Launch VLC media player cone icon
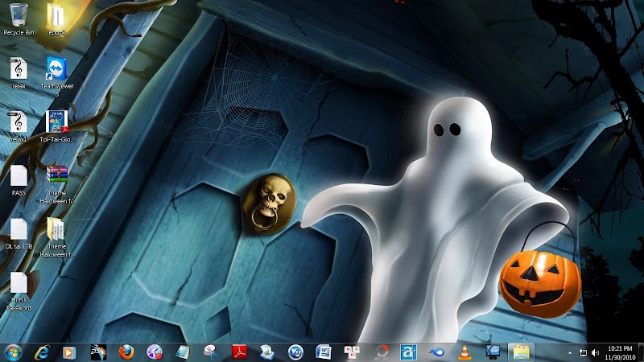Screen dimensions: 644x362 (x=464, y=352)
